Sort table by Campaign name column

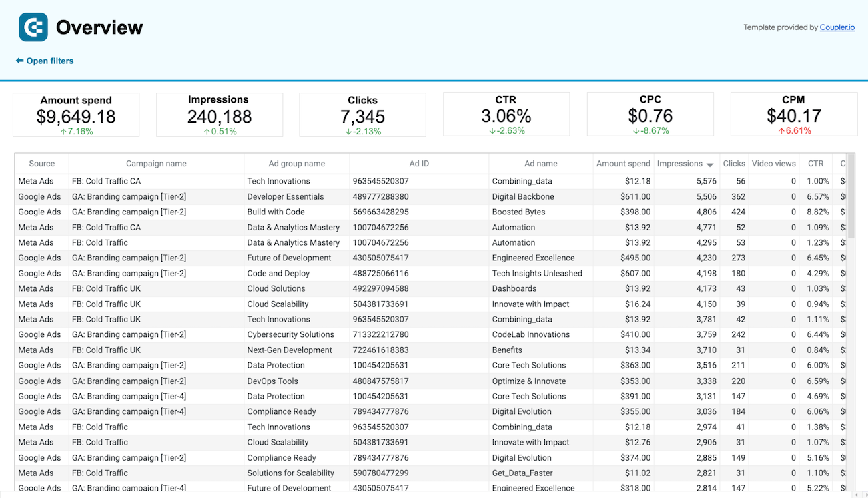(156, 164)
